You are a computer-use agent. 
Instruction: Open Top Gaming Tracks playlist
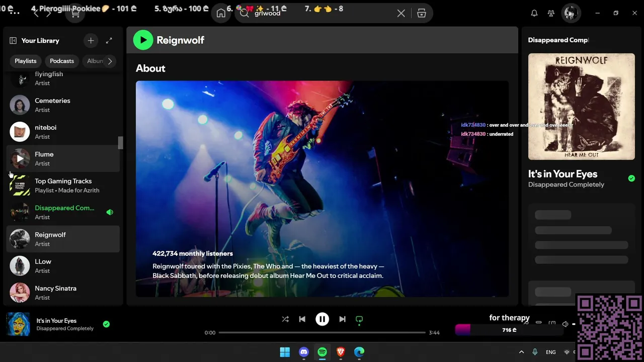[63, 186]
